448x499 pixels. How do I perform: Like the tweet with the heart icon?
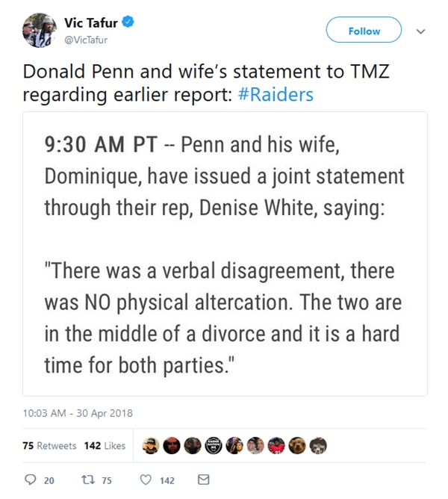pos(146,480)
